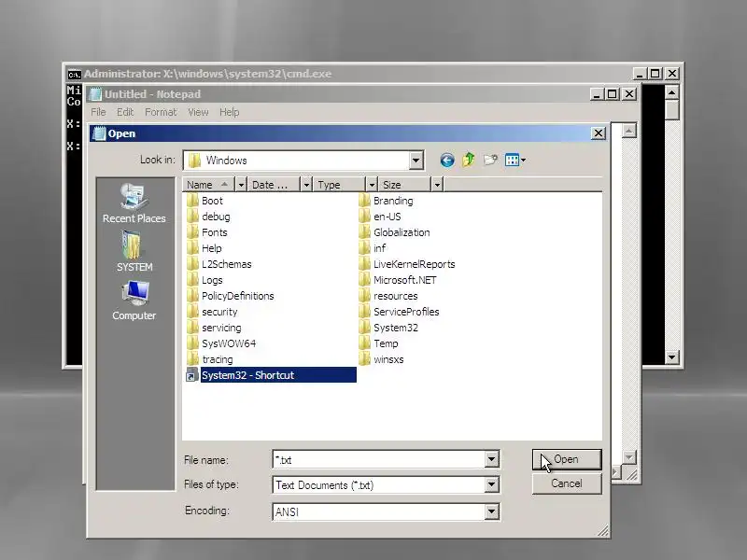Open Notepad's Format menu
Screen dimensions: 747x560
click(161, 112)
